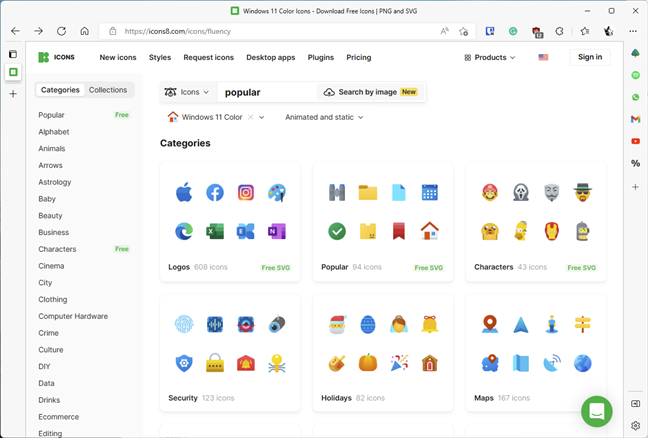Click the fingerprint icon in Security

point(184,324)
